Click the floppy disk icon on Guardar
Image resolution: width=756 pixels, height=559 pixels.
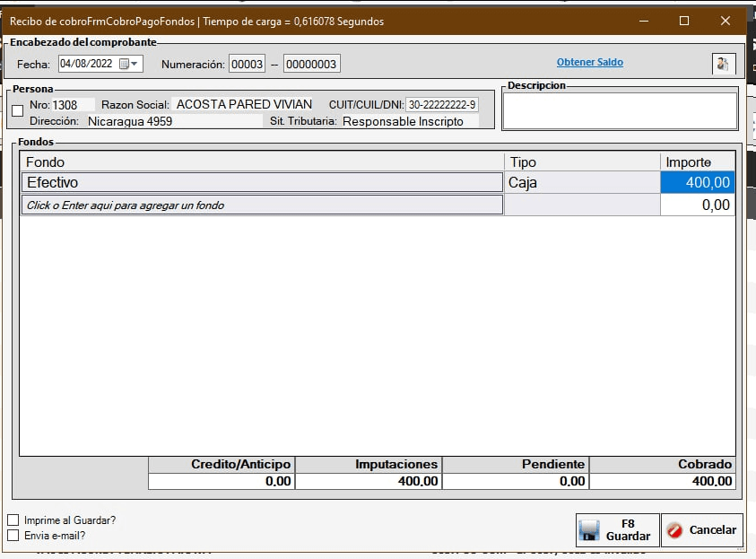pos(589,530)
